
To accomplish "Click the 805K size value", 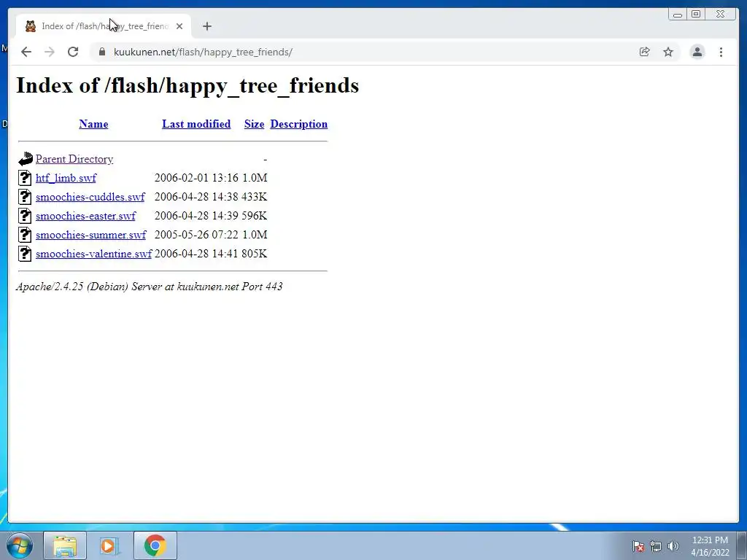I will click(255, 254).
